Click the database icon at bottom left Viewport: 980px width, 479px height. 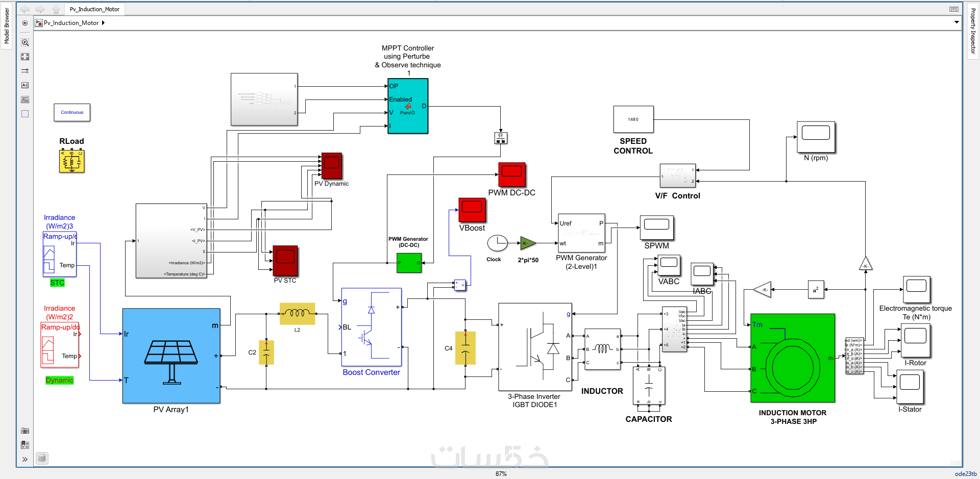point(42,458)
